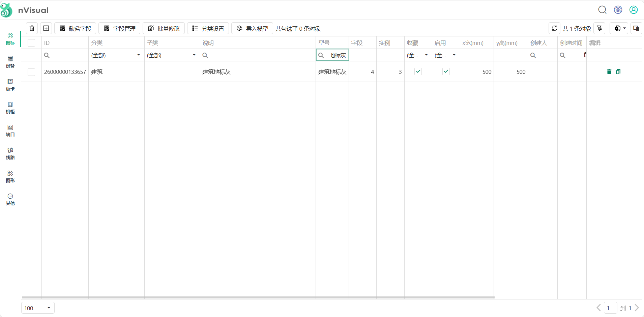Open the column chooser icon

636,28
